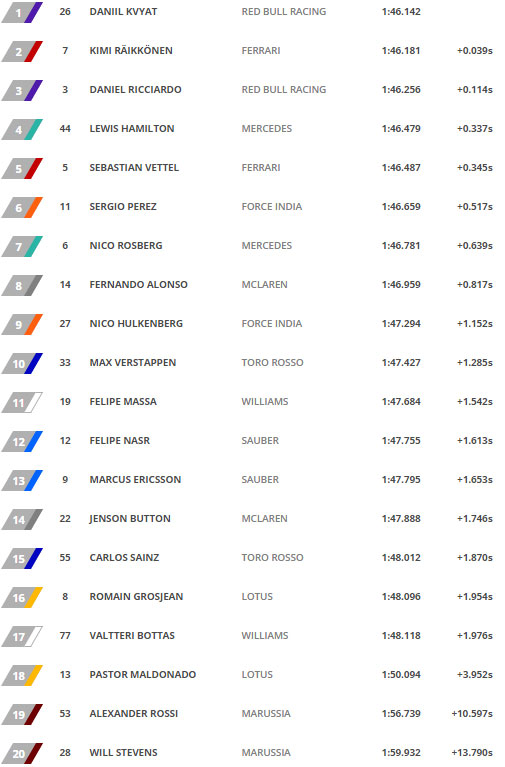Click the position 6 badge with orange stripe
505x767 pixels.
coord(22,207)
